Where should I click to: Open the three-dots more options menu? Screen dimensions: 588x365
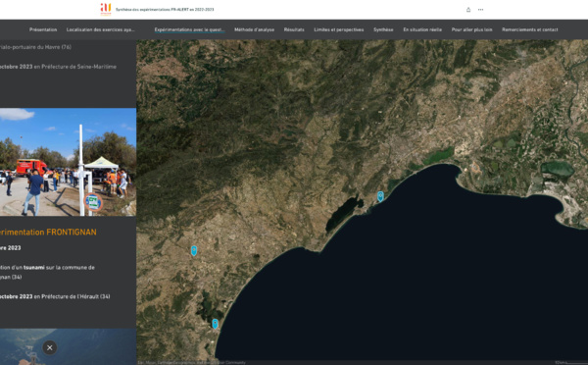481,10
